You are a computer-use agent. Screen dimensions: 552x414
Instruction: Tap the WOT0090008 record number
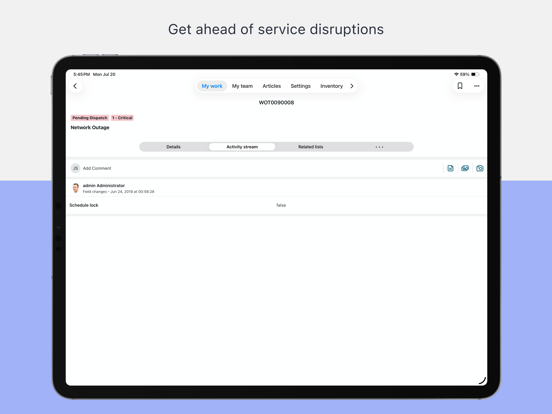(x=276, y=102)
